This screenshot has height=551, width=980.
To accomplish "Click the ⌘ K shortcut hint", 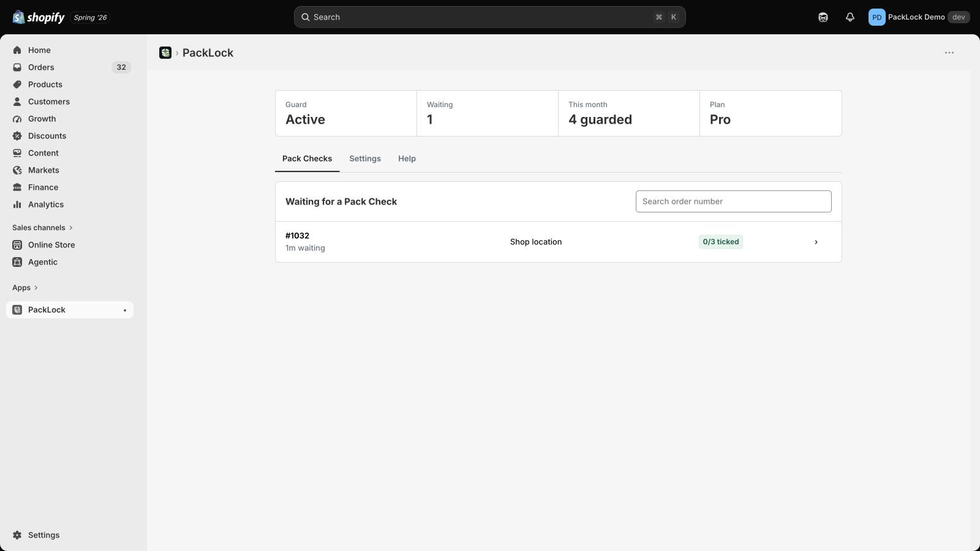I will coord(666,17).
